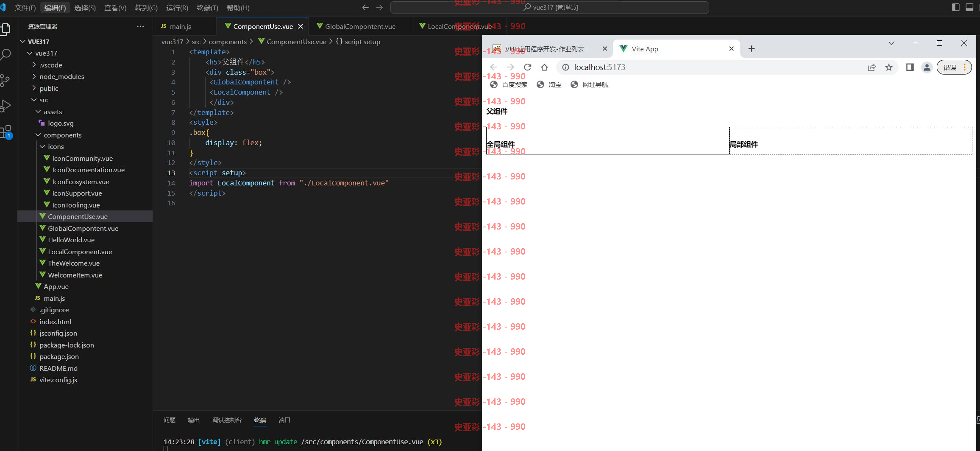The width and height of the screenshot is (980, 451).
Task: Open the Search view in activity bar
Action: (x=5, y=54)
